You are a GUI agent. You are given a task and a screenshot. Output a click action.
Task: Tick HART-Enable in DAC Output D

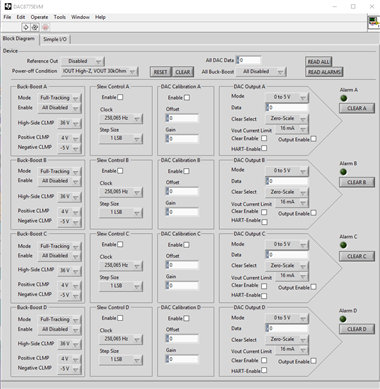[x=264, y=370]
